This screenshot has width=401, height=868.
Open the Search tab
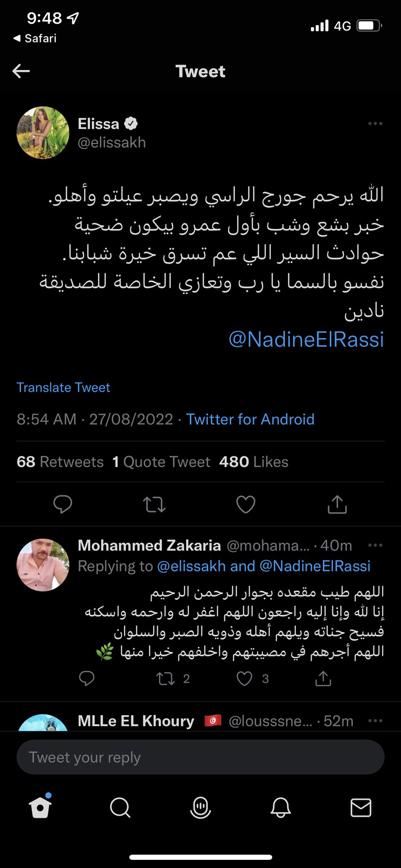120,807
